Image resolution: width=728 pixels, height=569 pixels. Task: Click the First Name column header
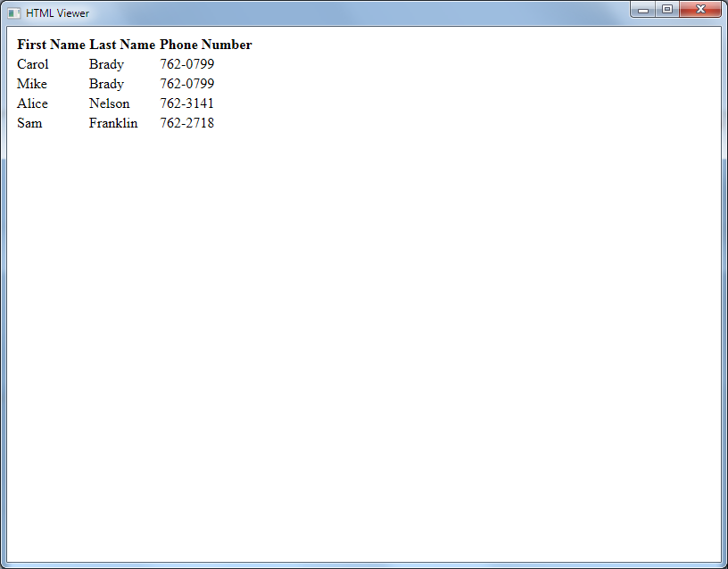tap(51, 45)
